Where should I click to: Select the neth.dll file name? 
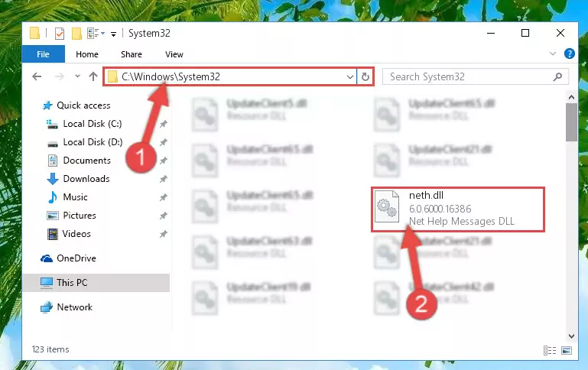(426, 195)
